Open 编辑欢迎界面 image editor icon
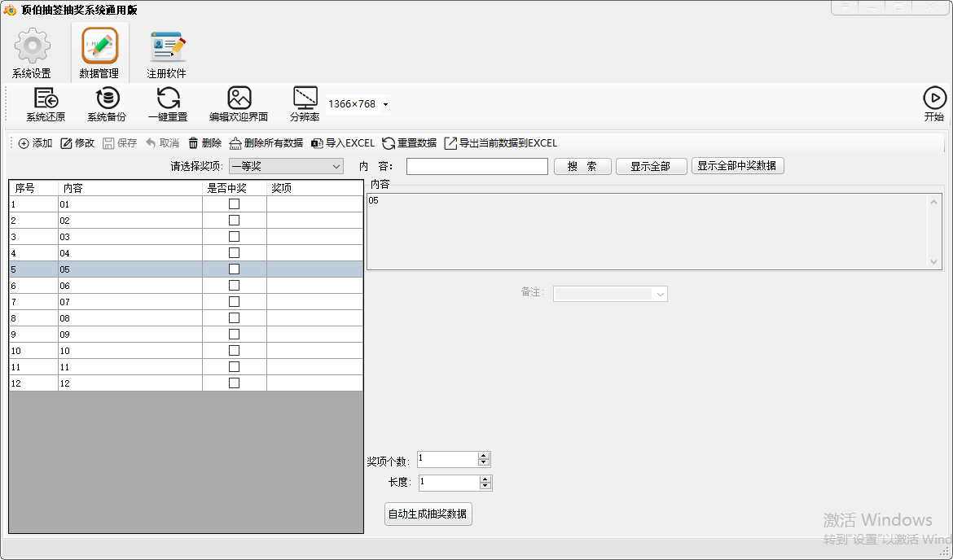Viewport: 953px width, 560px height. pos(239,98)
